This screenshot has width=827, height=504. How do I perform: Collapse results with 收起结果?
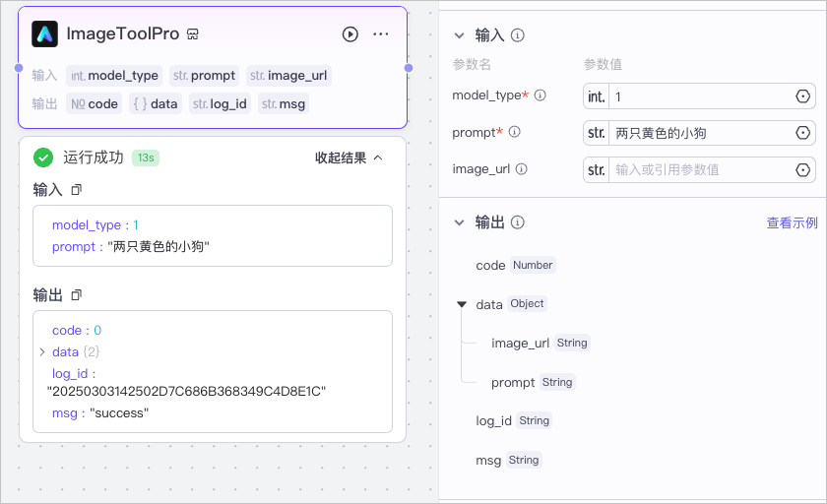pyautogui.click(x=349, y=157)
